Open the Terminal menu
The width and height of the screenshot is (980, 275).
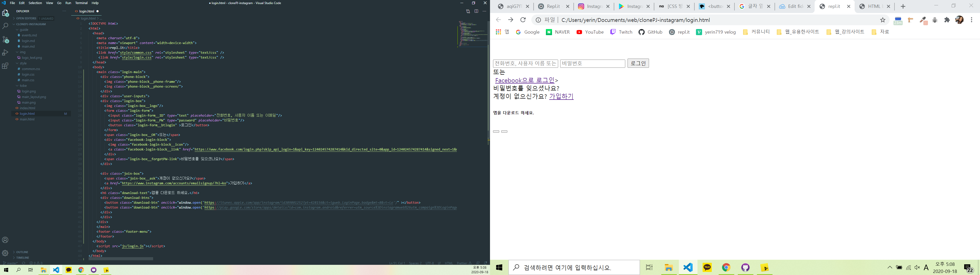[81, 3]
